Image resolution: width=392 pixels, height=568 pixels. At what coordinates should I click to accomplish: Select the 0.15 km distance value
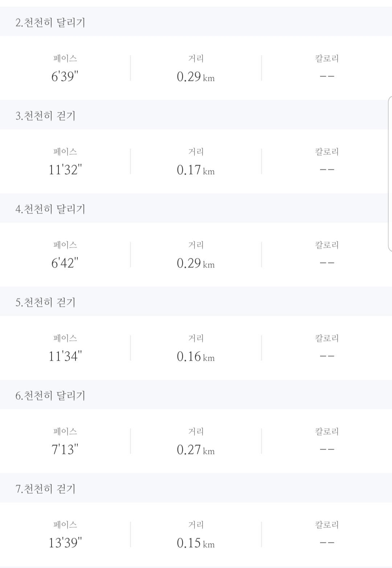click(x=196, y=543)
